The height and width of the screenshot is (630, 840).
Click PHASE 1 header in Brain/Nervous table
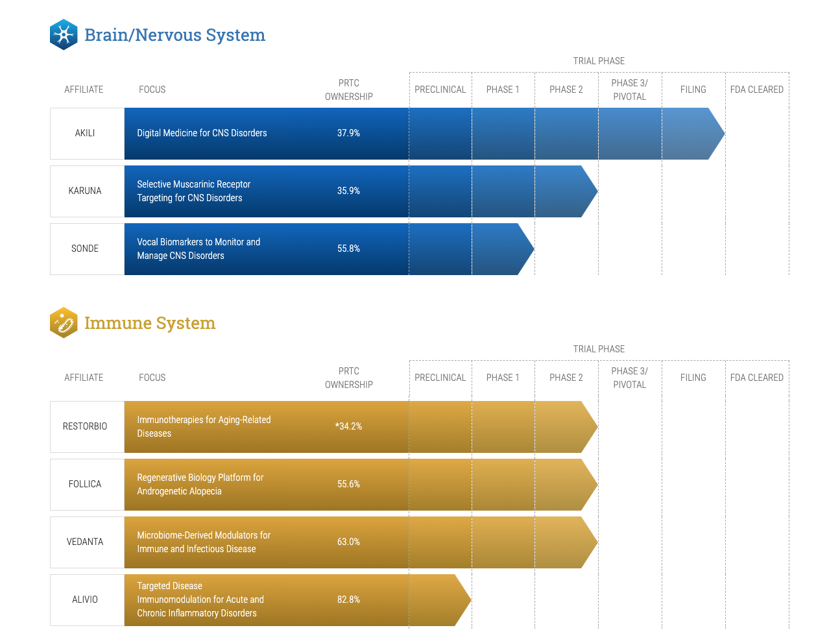[503, 90]
